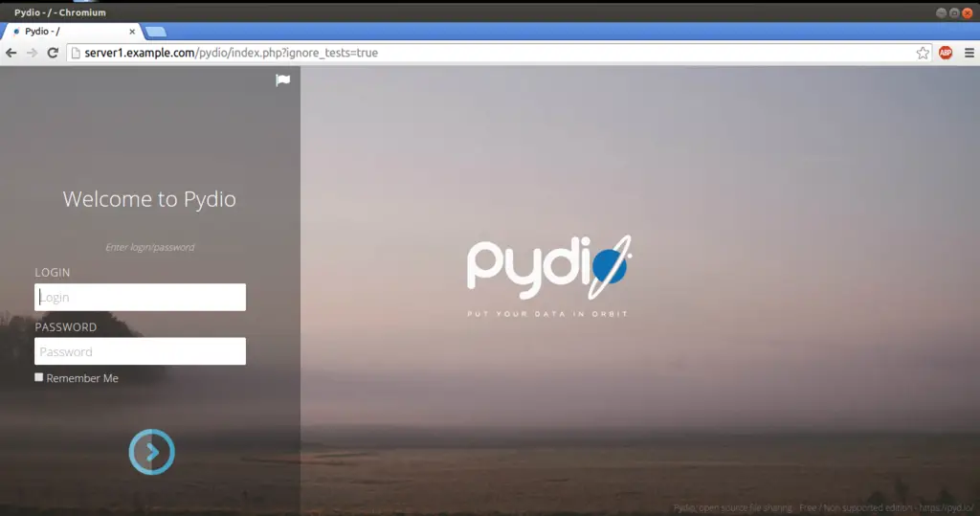Close the Chromium window
This screenshot has height=516, width=980.
(968, 12)
